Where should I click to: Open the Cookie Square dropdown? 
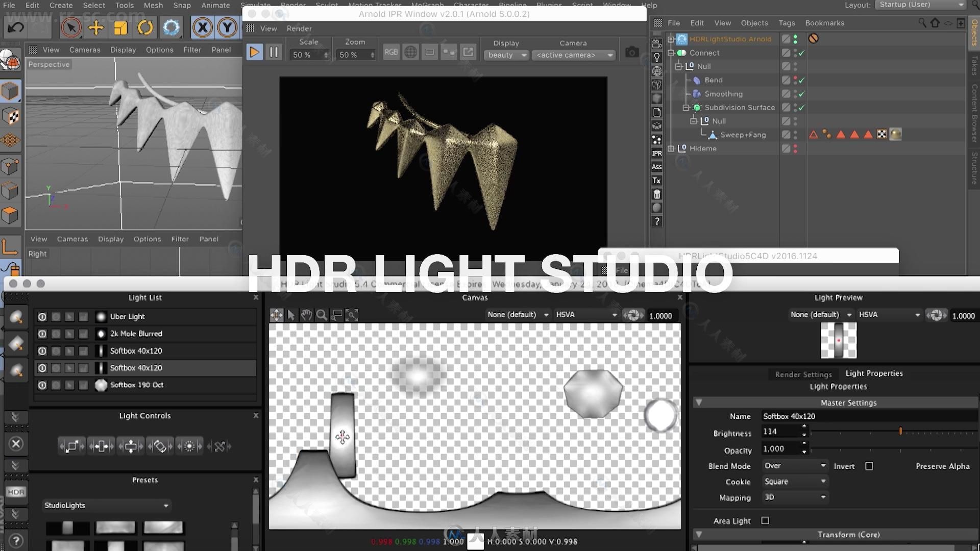point(794,482)
